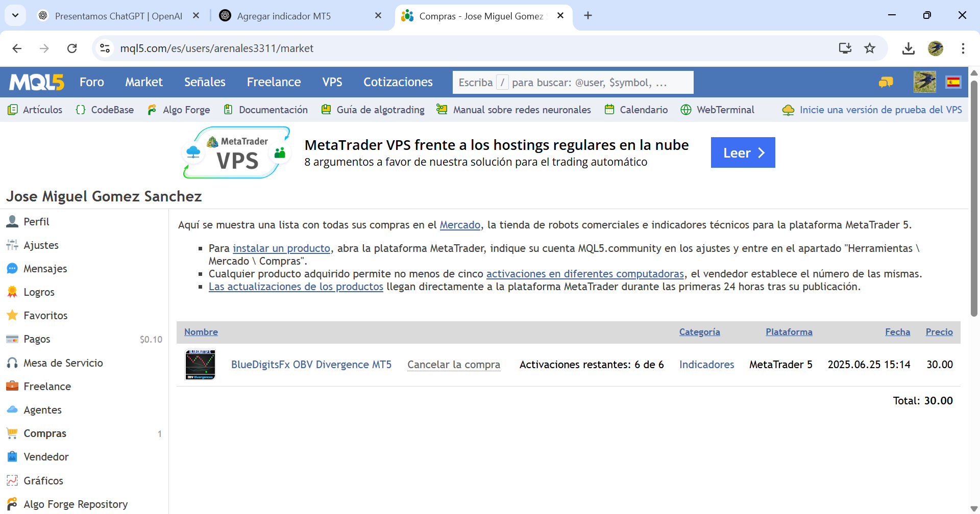Open activaciones en diferentes computadoras link
The image size is (980, 514).
(585, 274)
